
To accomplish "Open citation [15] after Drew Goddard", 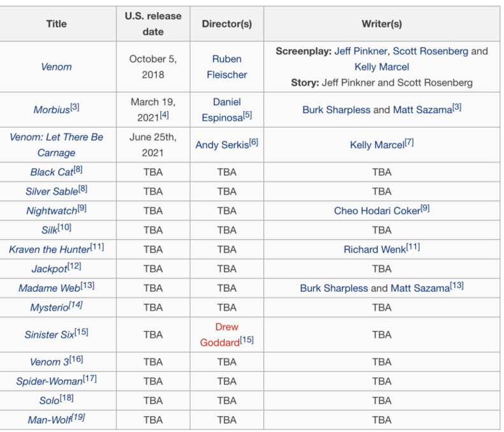I will (x=247, y=339).
